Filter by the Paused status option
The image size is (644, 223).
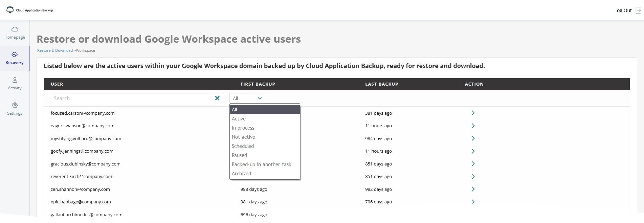(265, 155)
